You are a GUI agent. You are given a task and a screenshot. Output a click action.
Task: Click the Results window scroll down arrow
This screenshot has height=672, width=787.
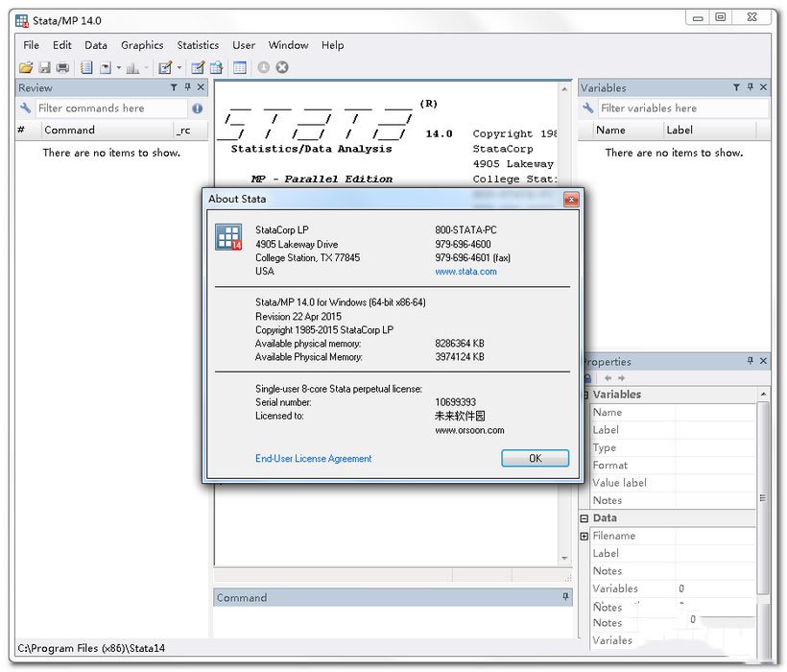pyautogui.click(x=564, y=558)
